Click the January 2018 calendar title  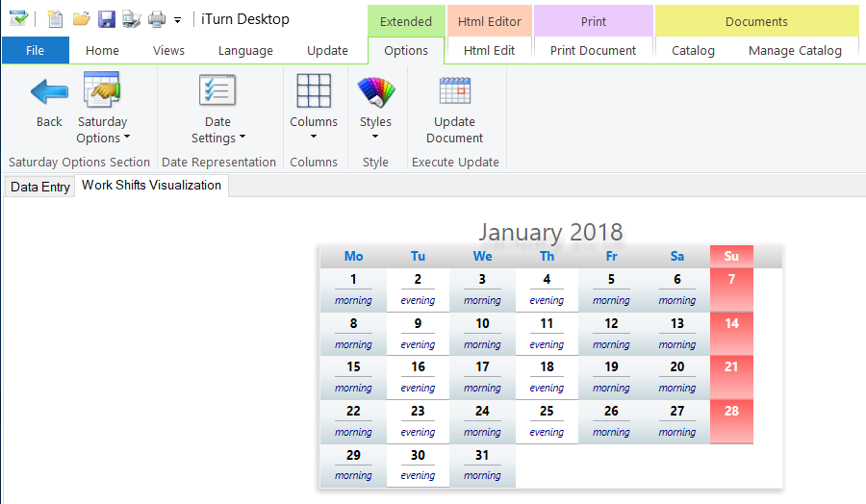tap(550, 233)
